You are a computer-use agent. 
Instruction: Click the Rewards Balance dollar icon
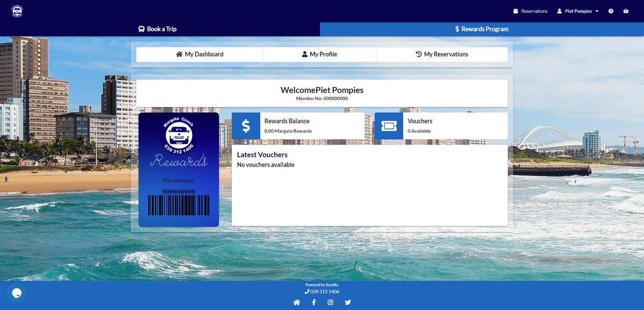(246, 126)
